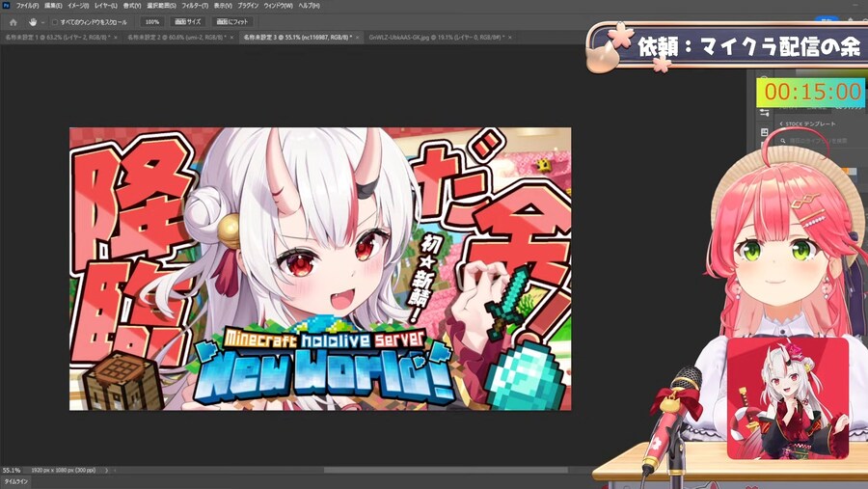Click the Photoshop Home icon
868x489 pixels.
14,22
